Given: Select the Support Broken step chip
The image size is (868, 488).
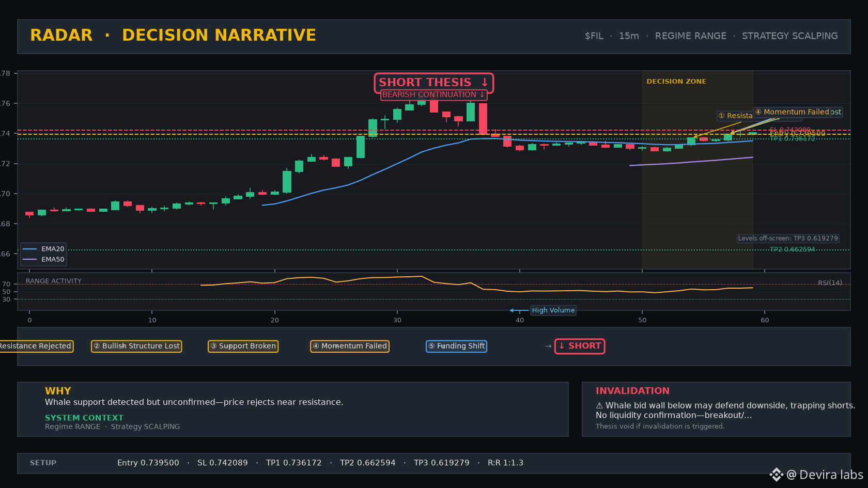Looking at the screenshot, I should (x=243, y=346).
